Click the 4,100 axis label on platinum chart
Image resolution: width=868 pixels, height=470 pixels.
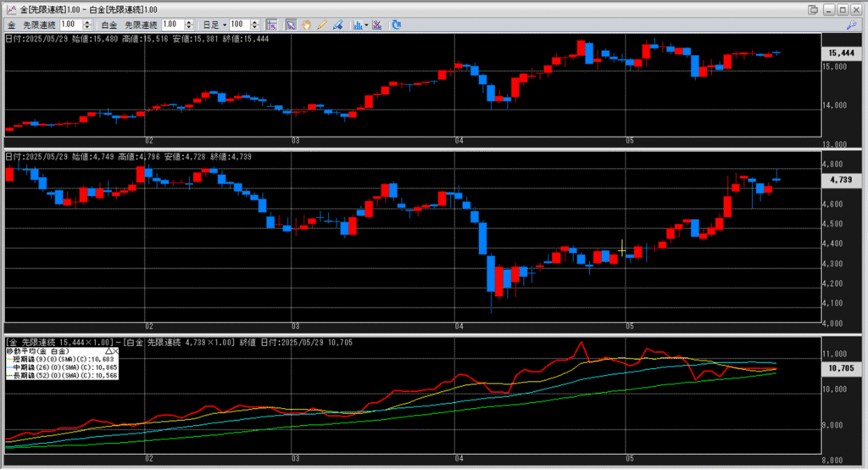pos(832,303)
